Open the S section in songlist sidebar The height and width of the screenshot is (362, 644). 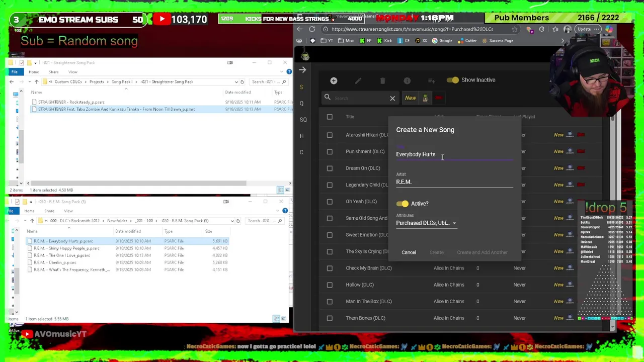pos(301,87)
